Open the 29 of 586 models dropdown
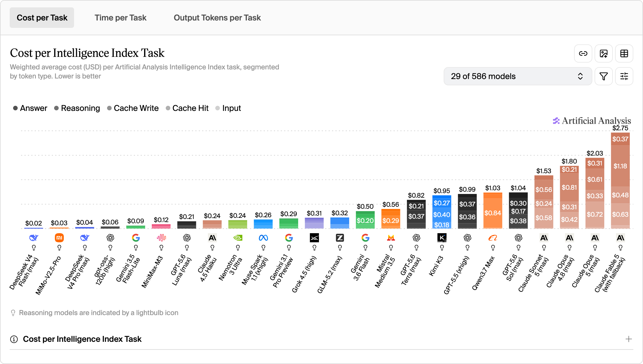Screen dimensions: 643x364 pyautogui.click(x=518, y=76)
